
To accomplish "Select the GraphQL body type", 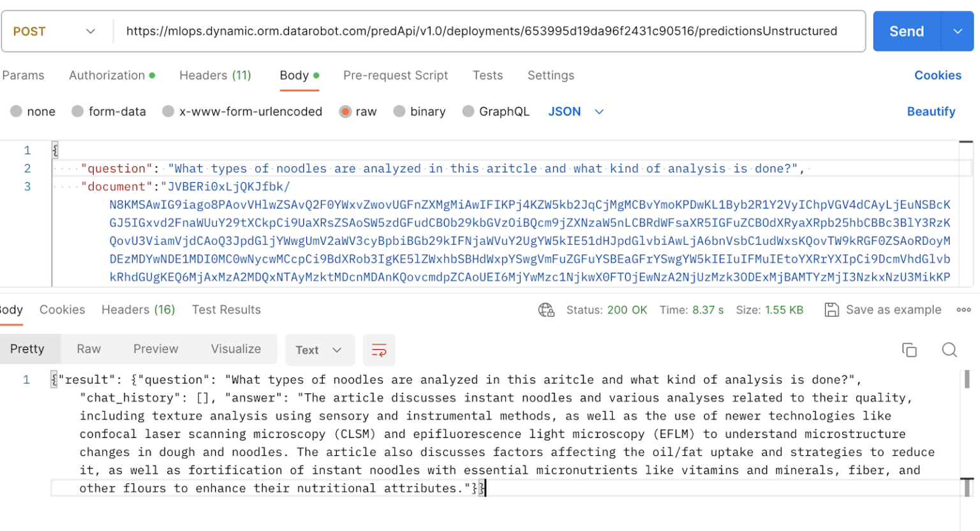I will (503, 111).
